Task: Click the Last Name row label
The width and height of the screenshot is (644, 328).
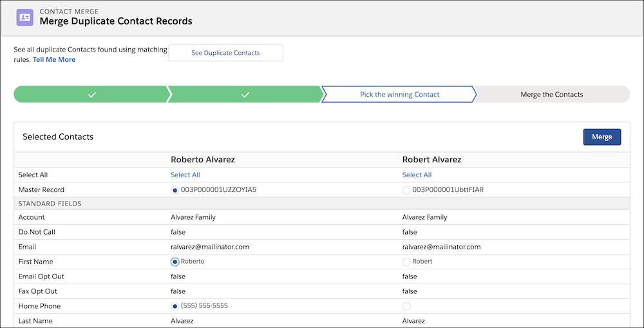Action: pos(35,321)
